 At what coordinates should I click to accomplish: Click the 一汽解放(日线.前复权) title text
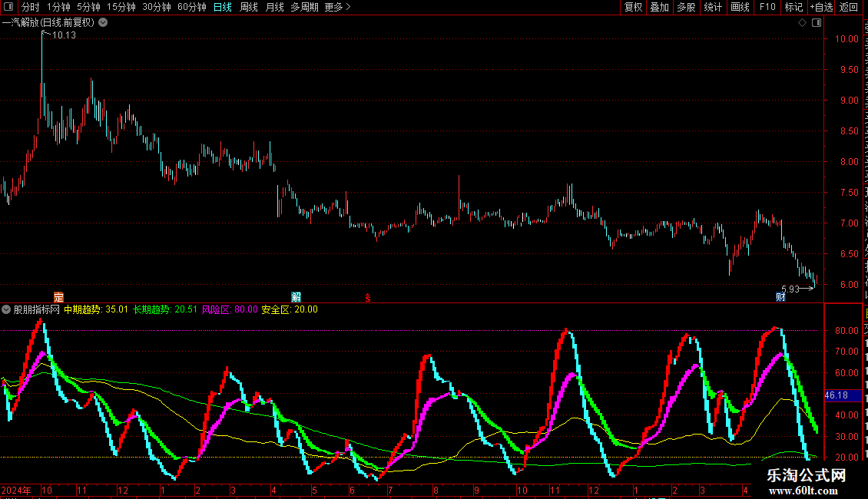click(x=48, y=23)
